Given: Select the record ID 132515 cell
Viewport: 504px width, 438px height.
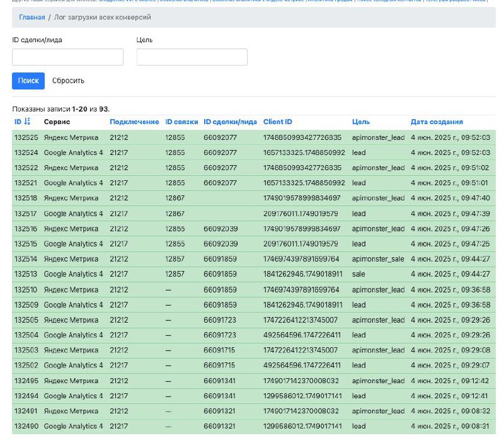Looking at the screenshot, I should (26, 244).
